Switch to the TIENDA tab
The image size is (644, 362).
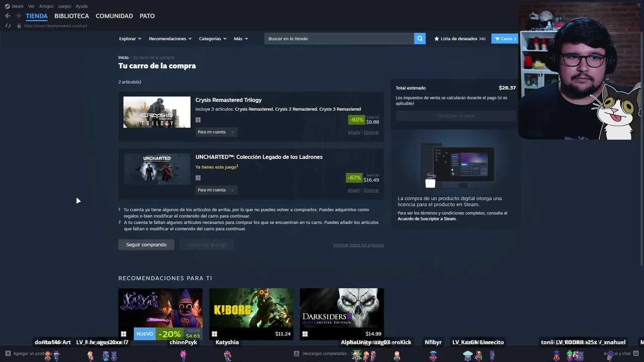[x=37, y=16]
